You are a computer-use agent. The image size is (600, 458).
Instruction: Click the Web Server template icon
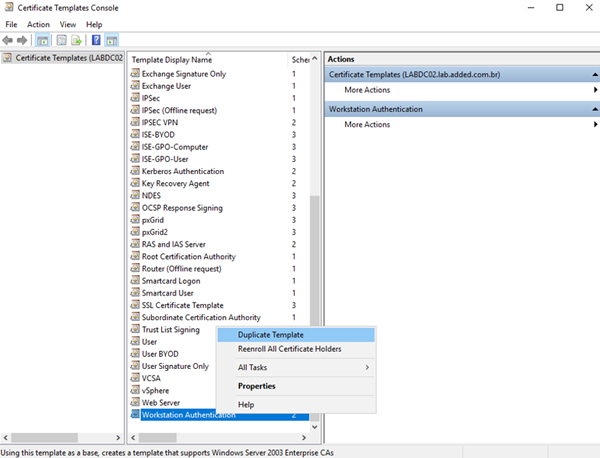135,402
